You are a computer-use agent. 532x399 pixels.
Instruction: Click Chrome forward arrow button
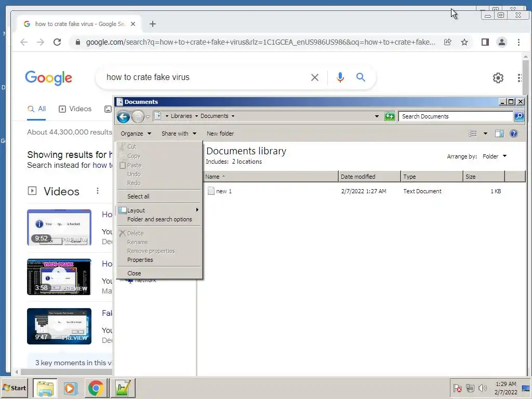click(x=41, y=42)
